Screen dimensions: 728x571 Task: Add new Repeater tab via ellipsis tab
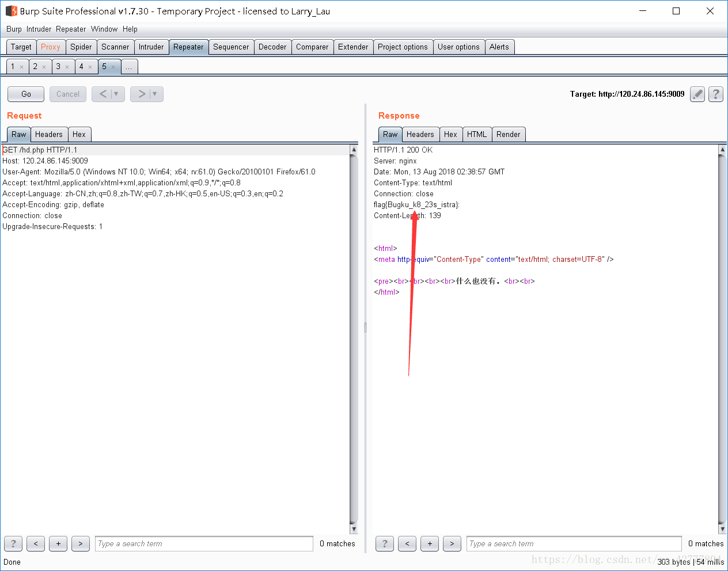[x=129, y=67]
